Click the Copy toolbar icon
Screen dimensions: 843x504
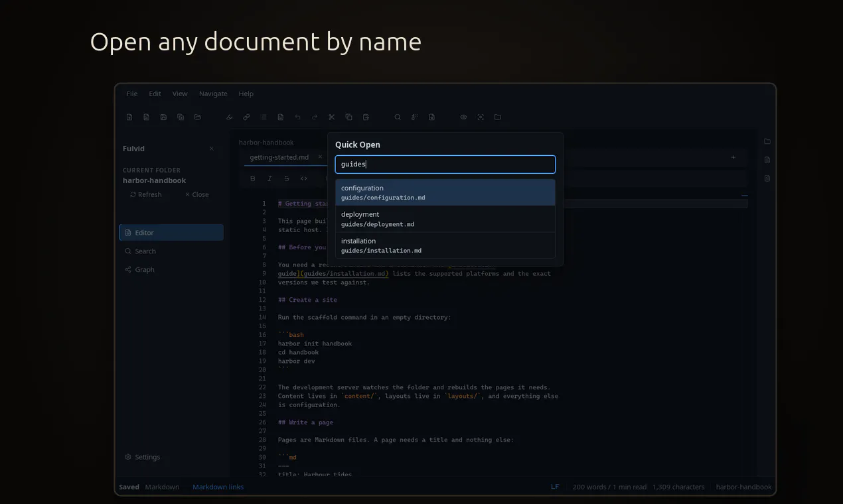tap(348, 117)
